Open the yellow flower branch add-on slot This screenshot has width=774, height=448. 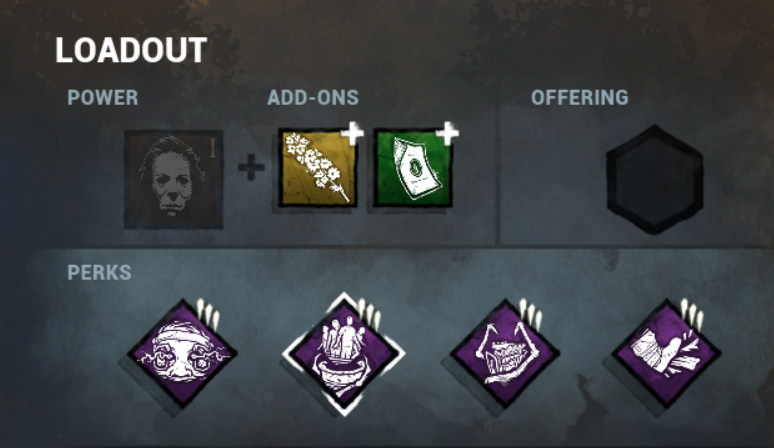[317, 168]
